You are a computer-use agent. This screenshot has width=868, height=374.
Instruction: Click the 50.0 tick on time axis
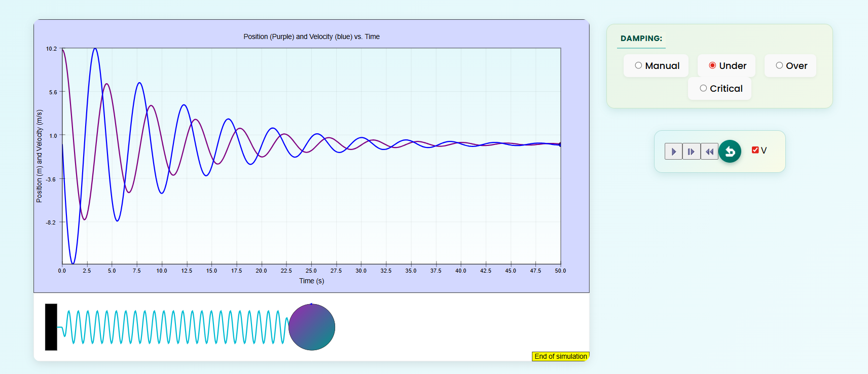pyautogui.click(x=560, y=271)
